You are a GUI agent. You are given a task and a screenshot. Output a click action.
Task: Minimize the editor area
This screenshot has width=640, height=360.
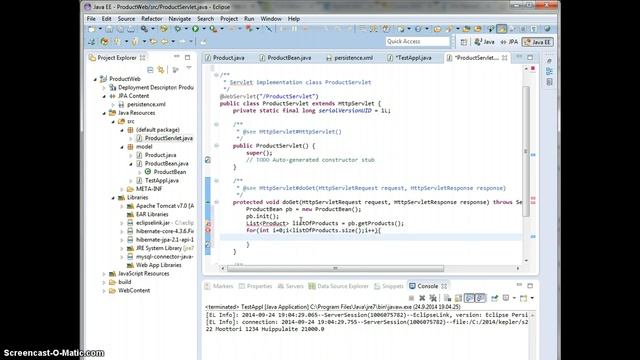[x=519, y=57]
